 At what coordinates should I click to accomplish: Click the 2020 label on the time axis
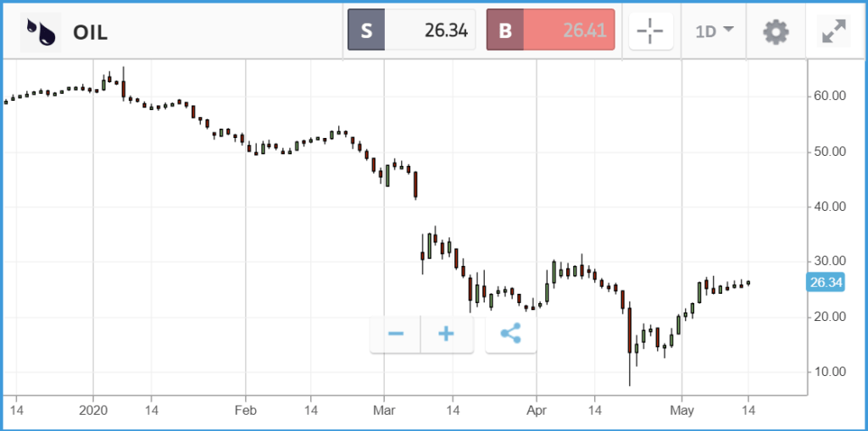[93, 412]
